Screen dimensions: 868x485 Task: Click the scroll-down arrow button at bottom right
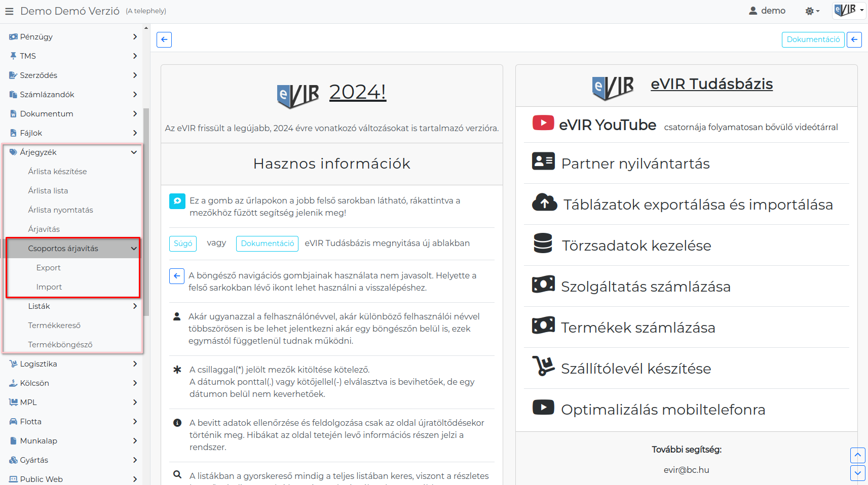(857, 473)
